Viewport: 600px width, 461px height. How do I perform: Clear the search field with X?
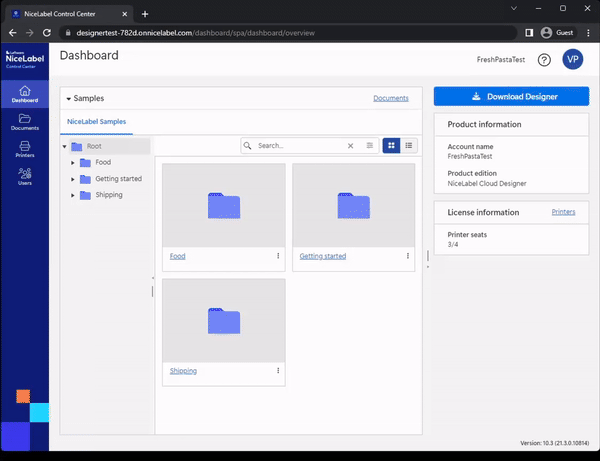point(350,146)
